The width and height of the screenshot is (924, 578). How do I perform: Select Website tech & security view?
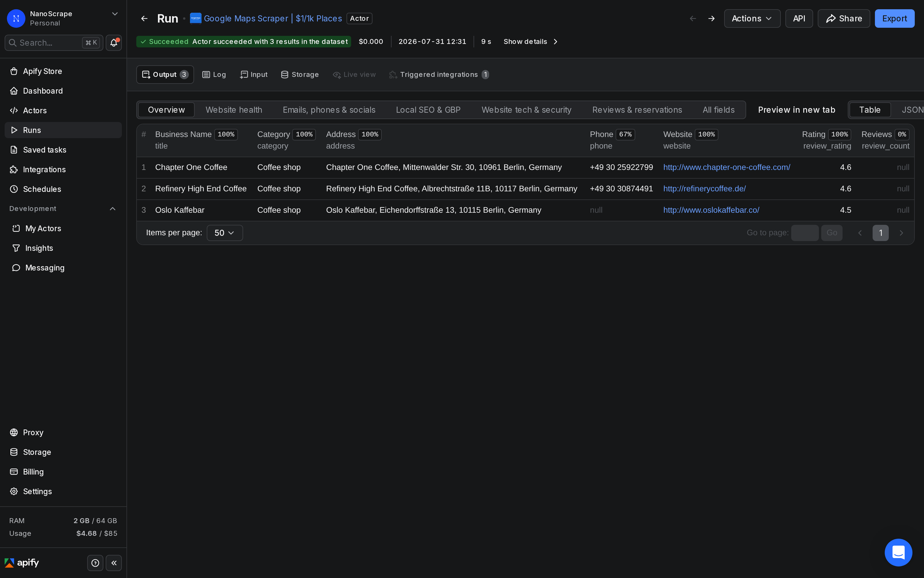point(526,110)
